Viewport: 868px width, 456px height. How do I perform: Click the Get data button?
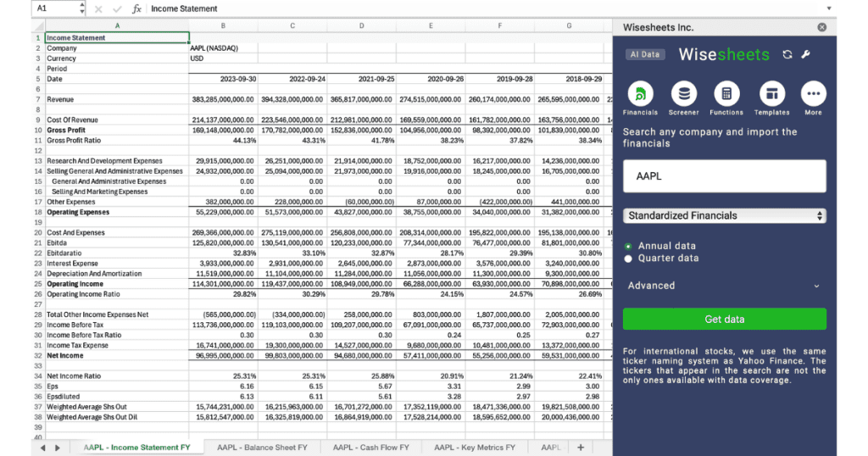coord(724,319)
